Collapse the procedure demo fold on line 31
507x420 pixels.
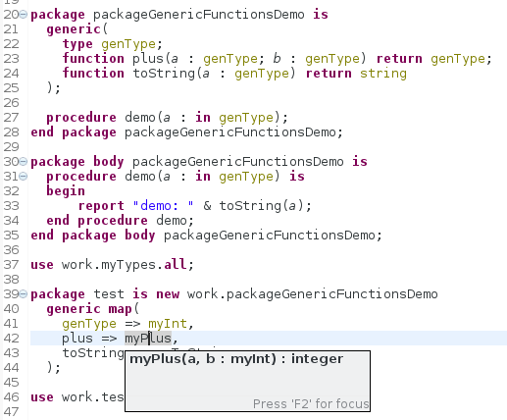(x=24, y=177)
